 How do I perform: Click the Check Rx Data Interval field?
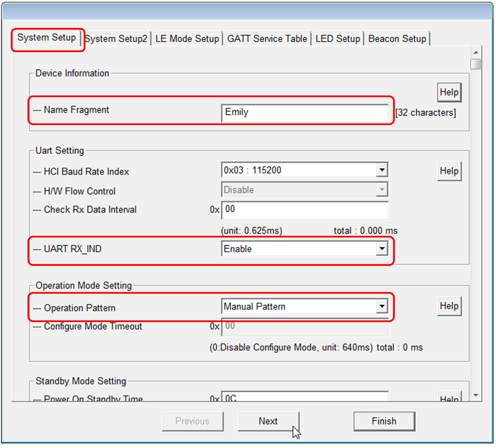point(305,210)
